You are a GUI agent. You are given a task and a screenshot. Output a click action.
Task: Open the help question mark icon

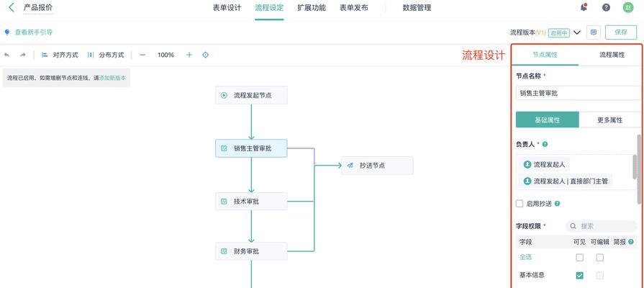606,7
